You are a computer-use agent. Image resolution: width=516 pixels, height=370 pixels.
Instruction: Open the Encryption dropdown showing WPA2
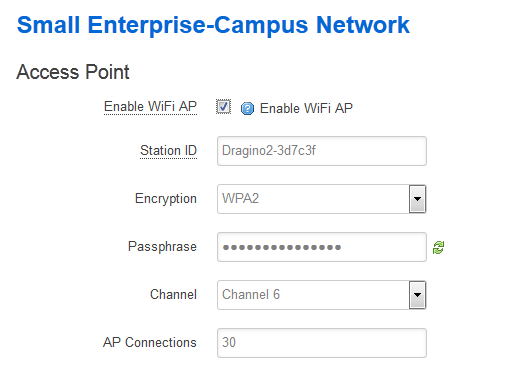click(x=322, y=199)
